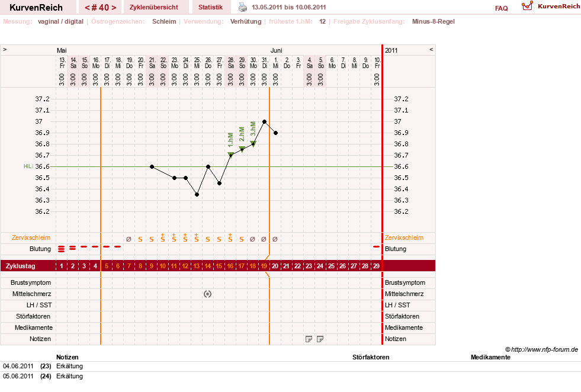
Task: Open note icon on cycle day 24
Action: click(x=320, y=339)
